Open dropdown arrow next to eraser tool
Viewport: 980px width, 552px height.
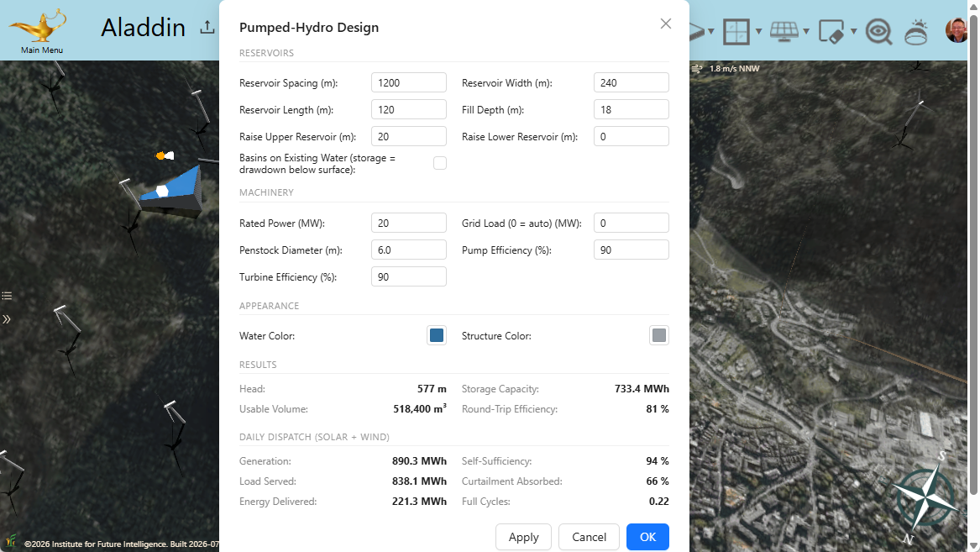(x=854, y=31)
